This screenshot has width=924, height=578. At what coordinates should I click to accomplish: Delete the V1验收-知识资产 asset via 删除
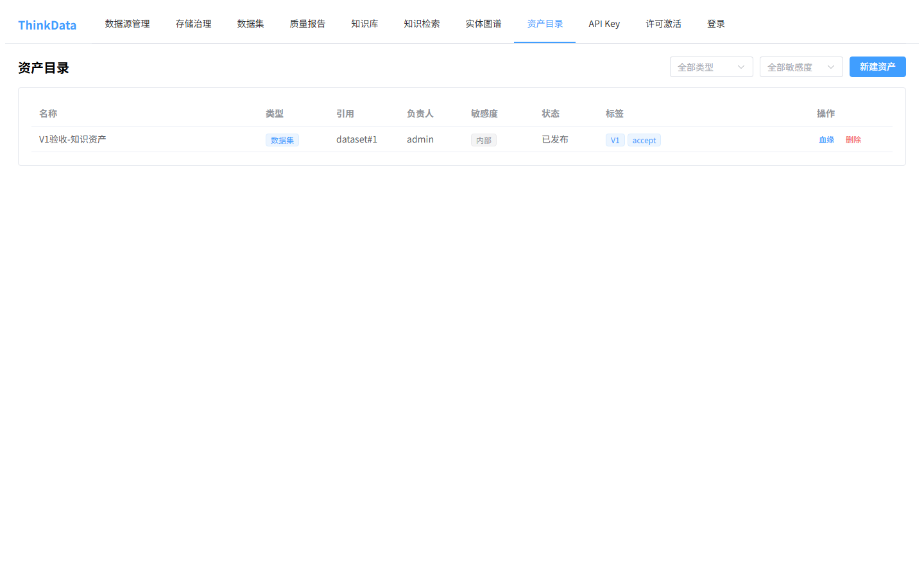tap(853, 140)
